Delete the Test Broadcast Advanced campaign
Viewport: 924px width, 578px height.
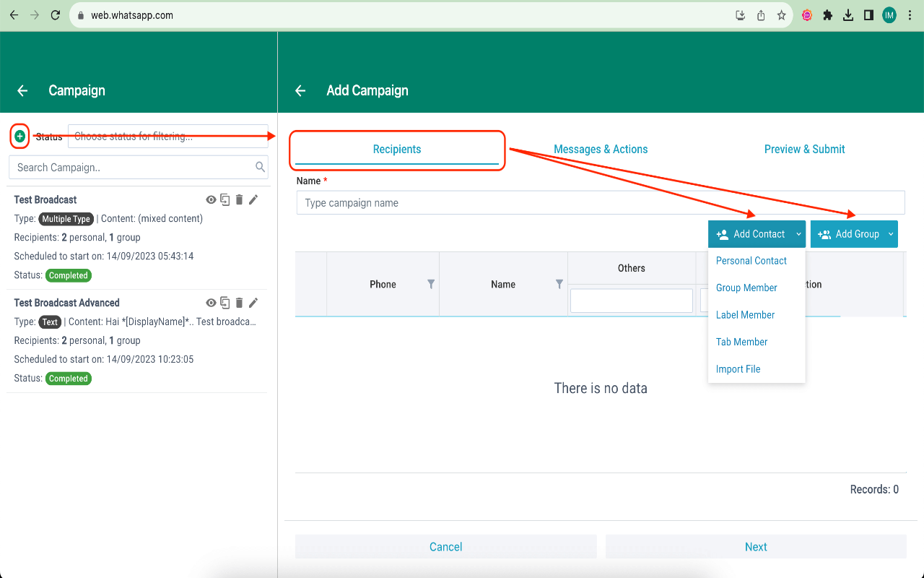pyautogui.click(x=239, y=303)
